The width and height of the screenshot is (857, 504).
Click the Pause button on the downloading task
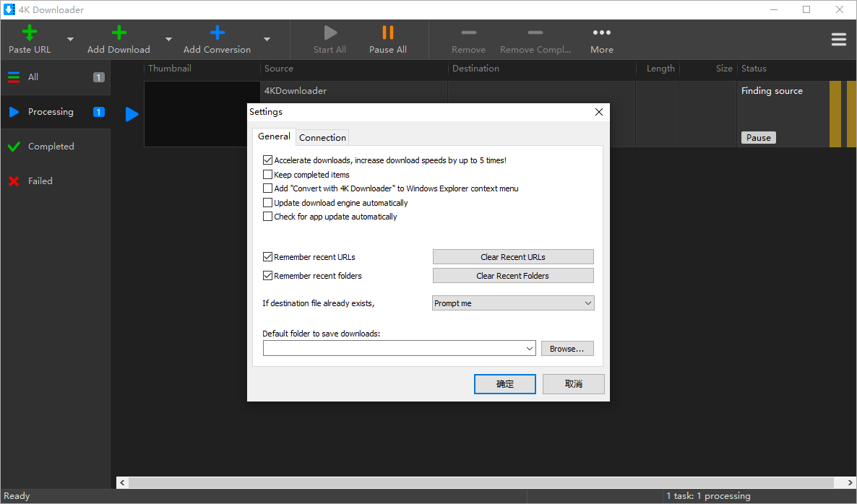[x=758, y=137]
